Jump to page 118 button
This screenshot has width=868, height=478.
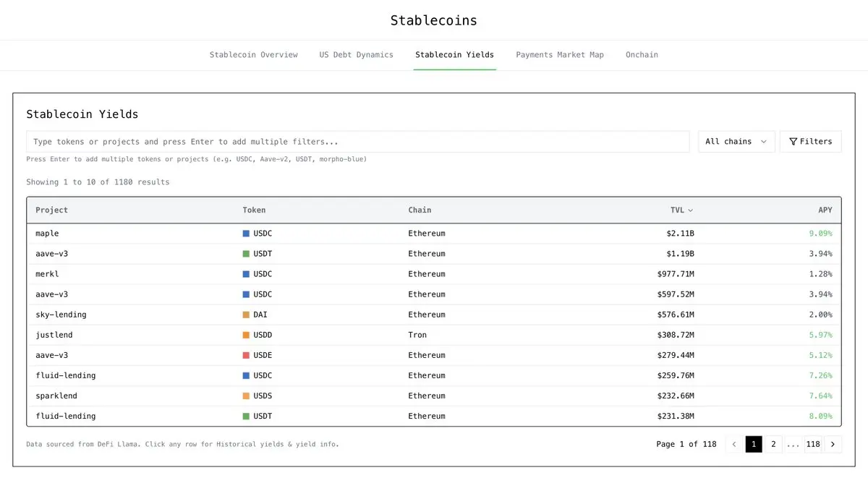tap(813, 444)
